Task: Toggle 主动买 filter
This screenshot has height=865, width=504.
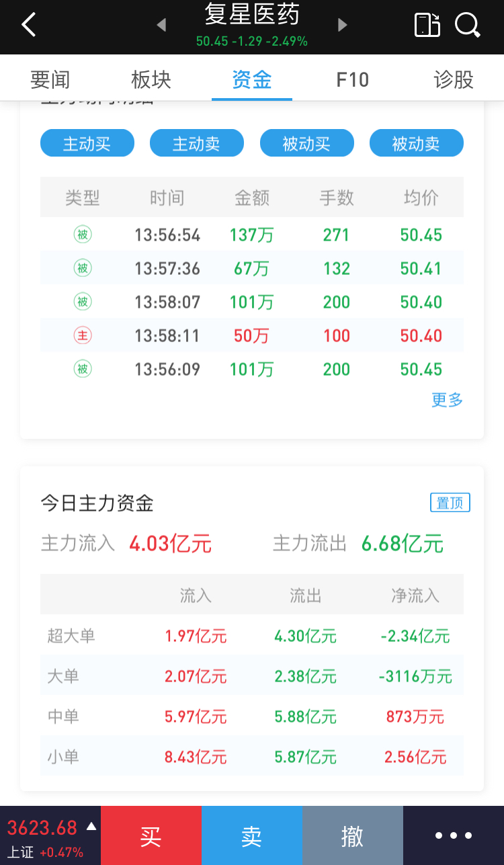Action: pyautogui.click(x=87, y=143)
